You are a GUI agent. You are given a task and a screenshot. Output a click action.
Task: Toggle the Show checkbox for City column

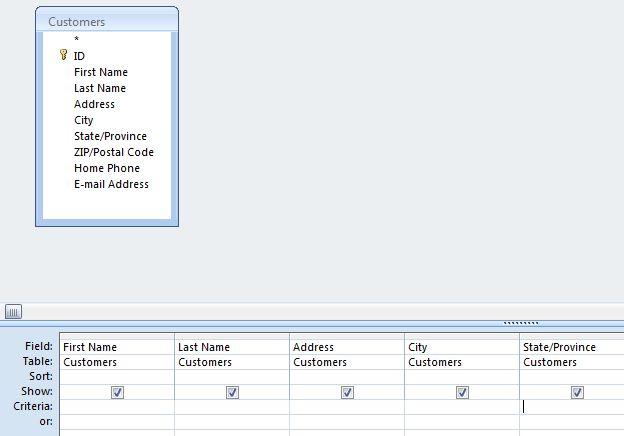[x=462, y=393]
